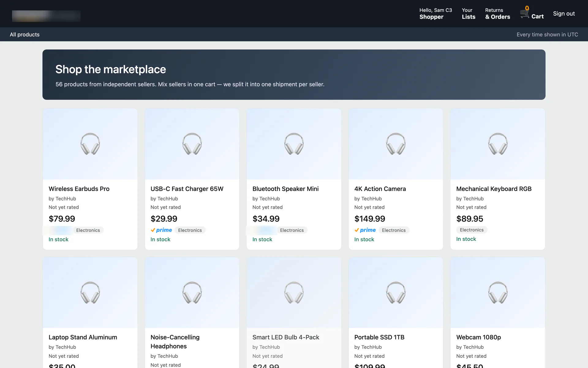The width and height of the screenshot is (588, 368).
Task: Open Laptop Stand Aluminum title
Action: (83, 337)
